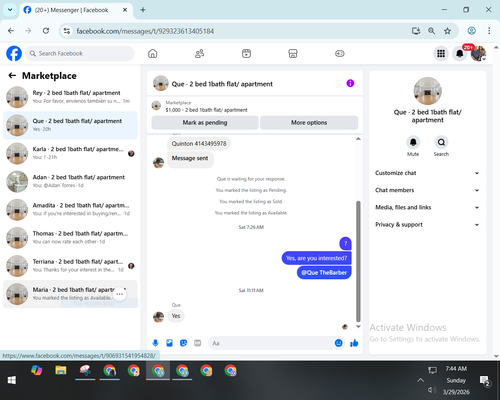Show hidden system tray icons chevron

[x=421, y=380]
